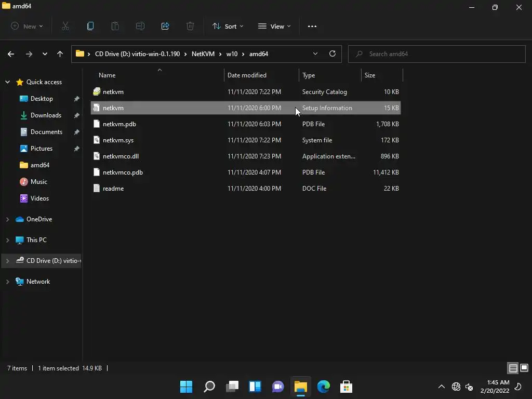Expand Network in navigation pane
The image size is (532, 399).
(x=7, y=282)
